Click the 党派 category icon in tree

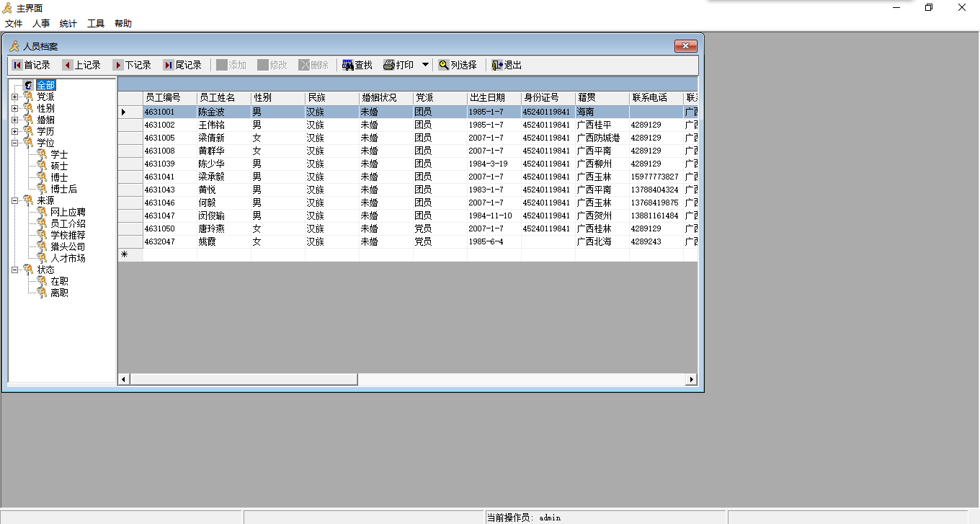pos(28,97)
